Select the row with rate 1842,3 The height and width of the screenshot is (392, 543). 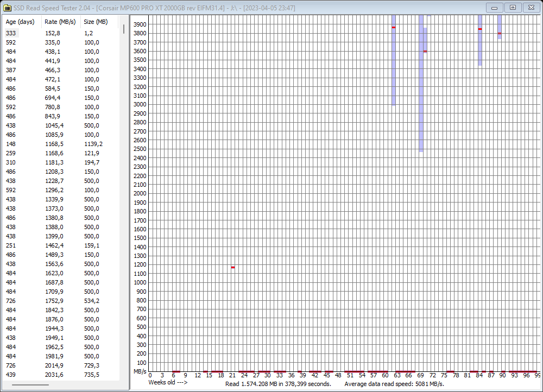tap(61, 310)
